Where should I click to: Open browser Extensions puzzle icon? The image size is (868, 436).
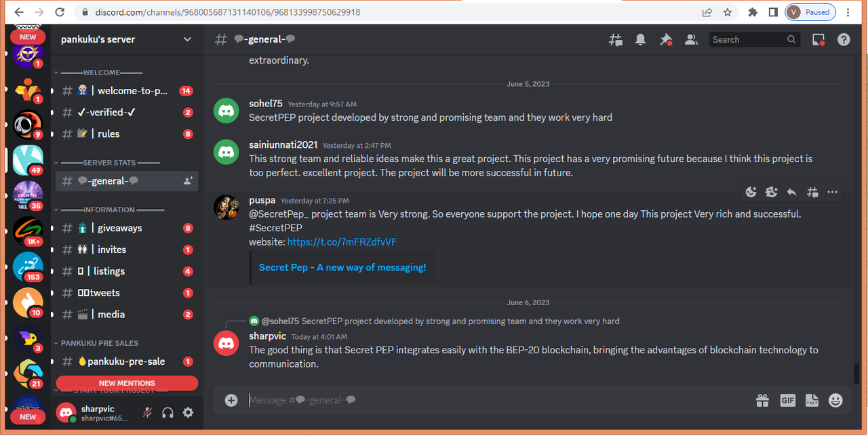point(753,12)
